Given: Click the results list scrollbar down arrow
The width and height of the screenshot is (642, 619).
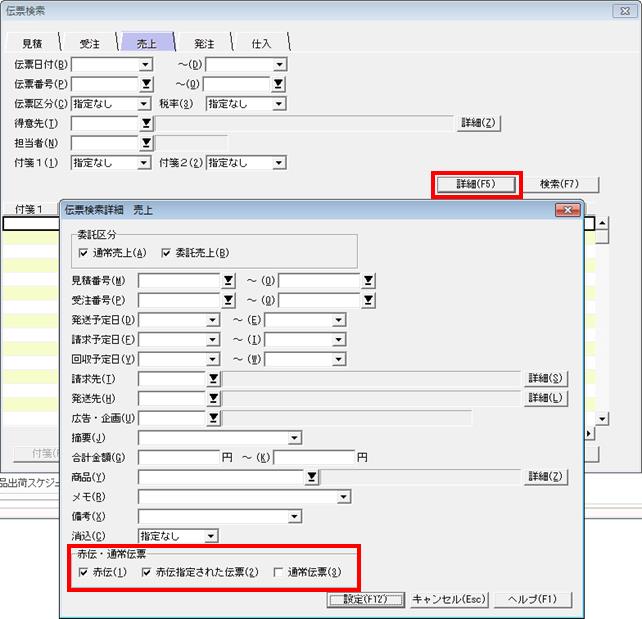Looking at the screenshot, I should point(602,419).
